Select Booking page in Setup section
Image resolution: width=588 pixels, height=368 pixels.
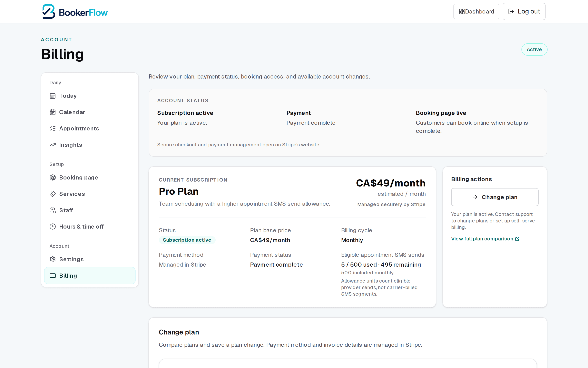(x=90, y=177)
